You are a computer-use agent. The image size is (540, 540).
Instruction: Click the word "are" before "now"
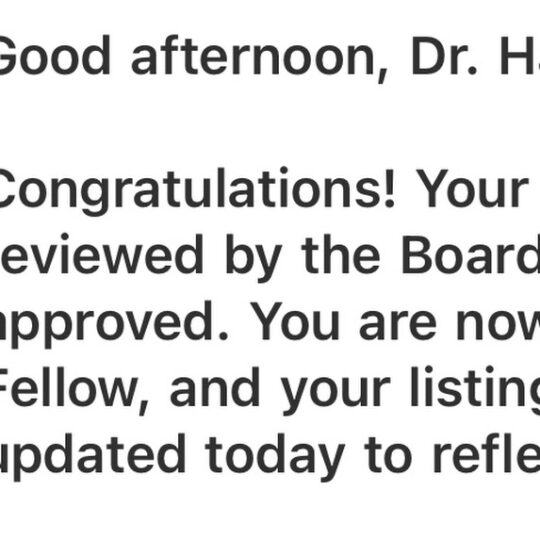click(398, 325)
